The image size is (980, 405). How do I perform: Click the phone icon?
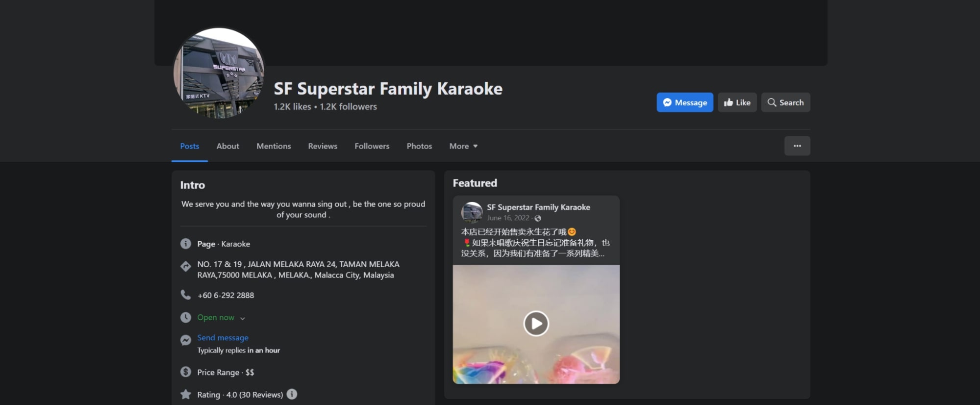pyautogui.click(x=186, y=295)
